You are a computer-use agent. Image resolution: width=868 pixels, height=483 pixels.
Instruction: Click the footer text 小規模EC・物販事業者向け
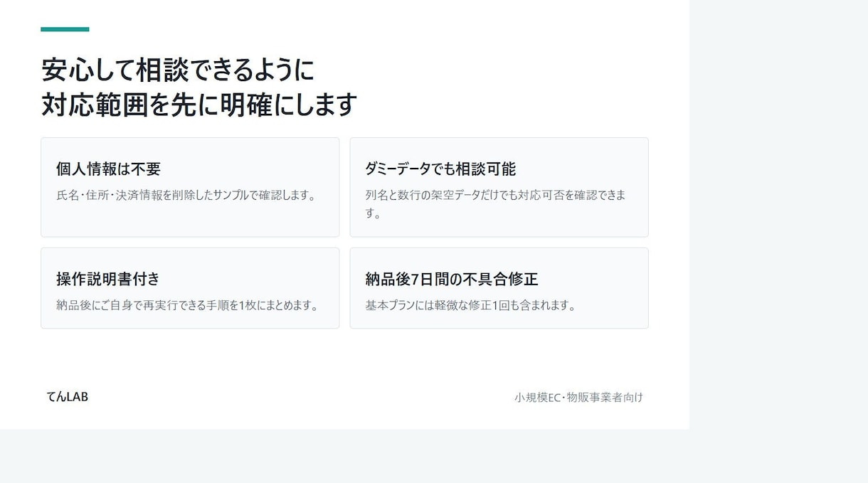tap(578, 397)
